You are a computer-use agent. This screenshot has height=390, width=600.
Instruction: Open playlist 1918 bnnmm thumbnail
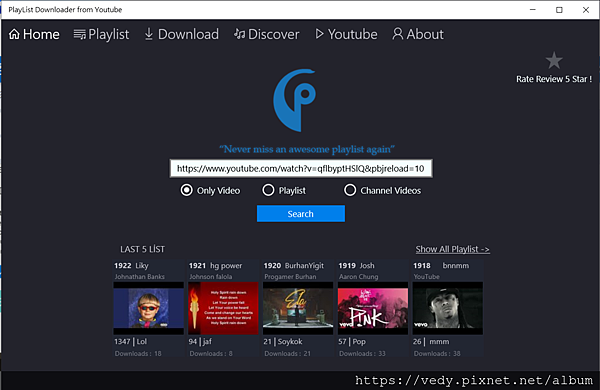click(x=447, y=308)
